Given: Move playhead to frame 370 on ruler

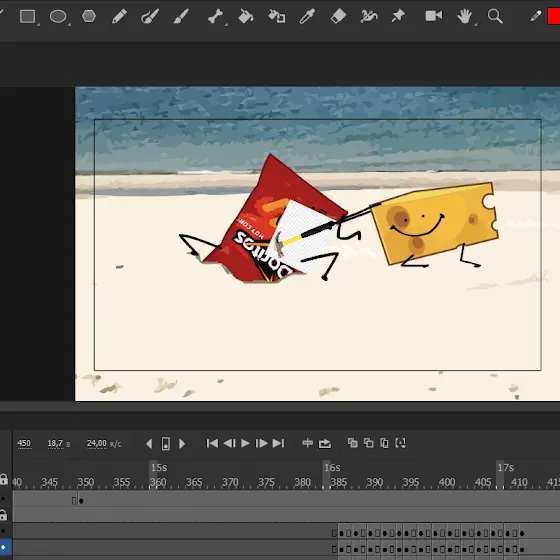Looking at the screenshot, I should point(230,482).
